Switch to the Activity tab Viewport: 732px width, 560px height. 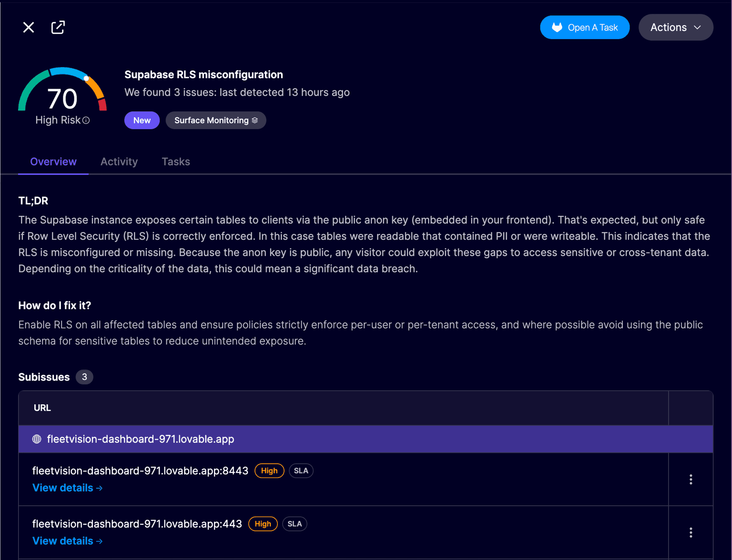119,162
